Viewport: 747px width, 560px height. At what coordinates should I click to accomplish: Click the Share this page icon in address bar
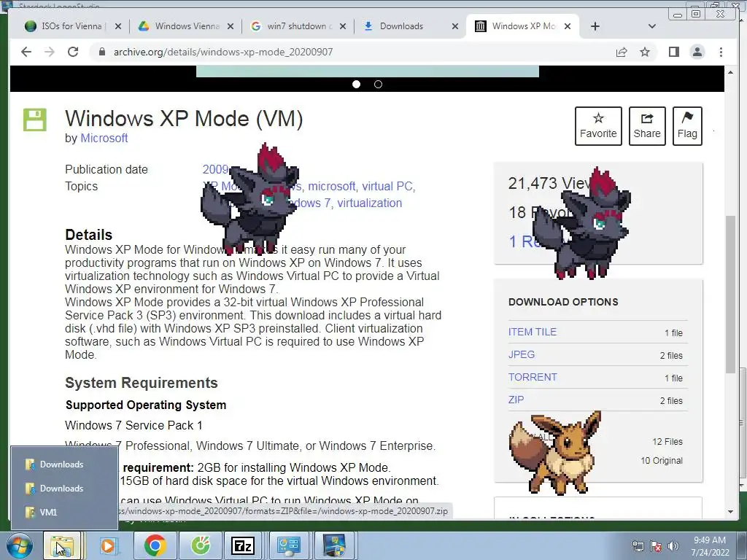622,52
